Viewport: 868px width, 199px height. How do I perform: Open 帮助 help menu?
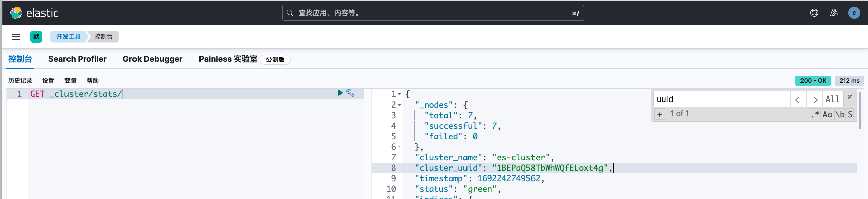(x=93, y=81)
